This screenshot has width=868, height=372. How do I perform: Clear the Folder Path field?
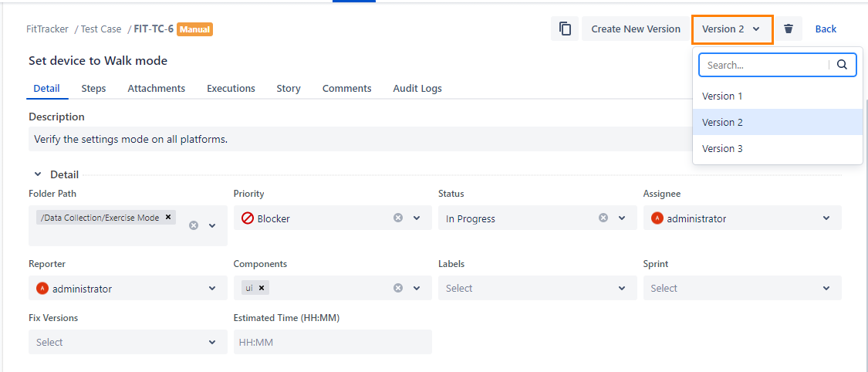click(193, 225)
